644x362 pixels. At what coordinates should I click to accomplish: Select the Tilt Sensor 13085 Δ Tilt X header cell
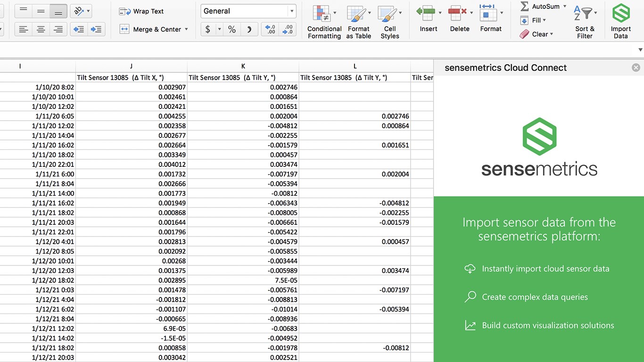(x=131, y=77)
